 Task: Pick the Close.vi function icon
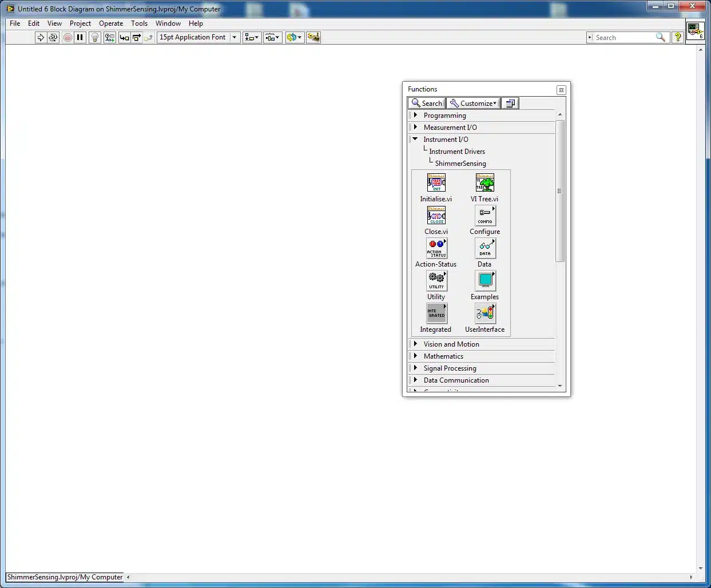tap(436, 215)
